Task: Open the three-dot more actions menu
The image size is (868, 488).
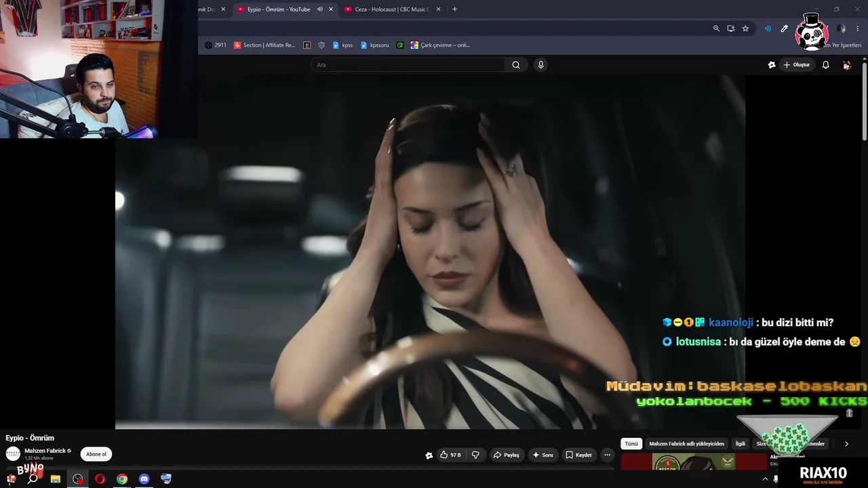Action: (x=607, y=455)
